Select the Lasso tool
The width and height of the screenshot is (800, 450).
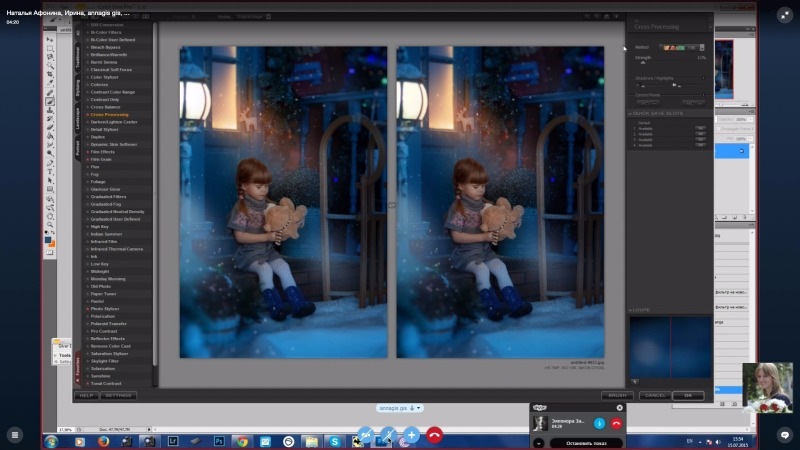click(49, 57)
